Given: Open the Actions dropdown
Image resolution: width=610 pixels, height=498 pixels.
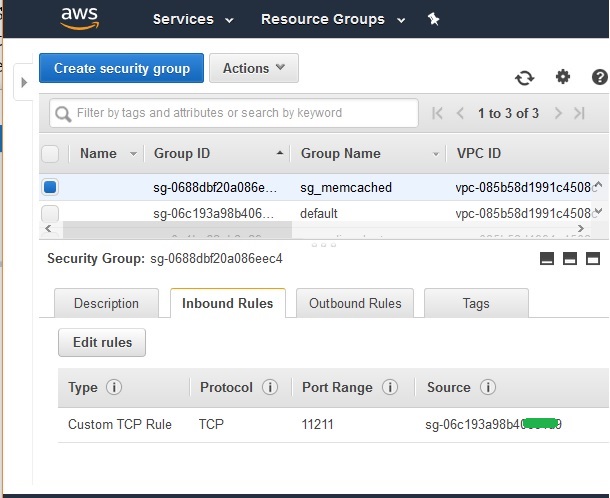Looking at the screenshot, I should pos(253,68).
